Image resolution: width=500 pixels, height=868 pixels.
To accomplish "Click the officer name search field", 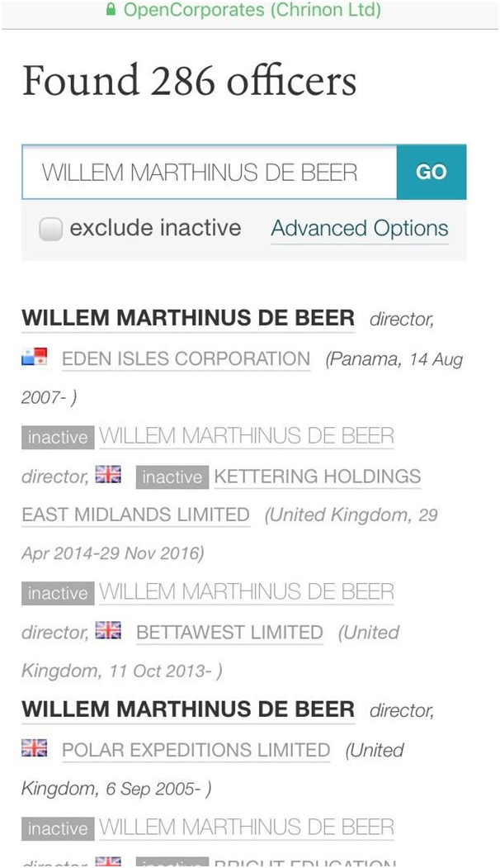I will click(x=210, y=173).
